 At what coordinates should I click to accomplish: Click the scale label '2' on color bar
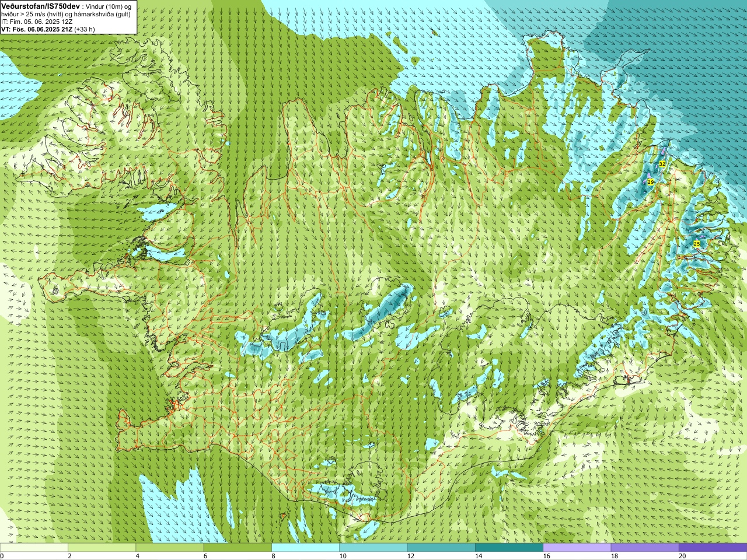[69, 556]
